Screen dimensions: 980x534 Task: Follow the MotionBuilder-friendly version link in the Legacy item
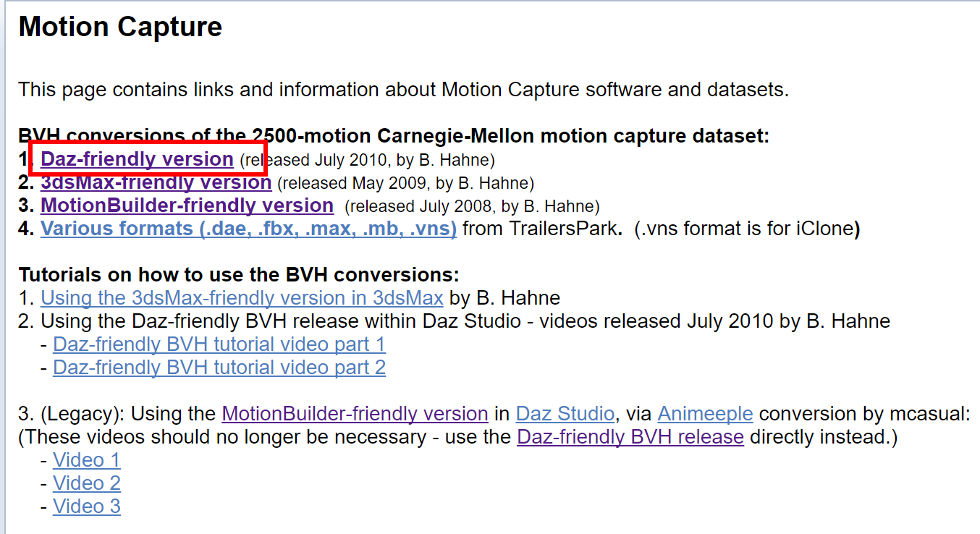(355, 414)
